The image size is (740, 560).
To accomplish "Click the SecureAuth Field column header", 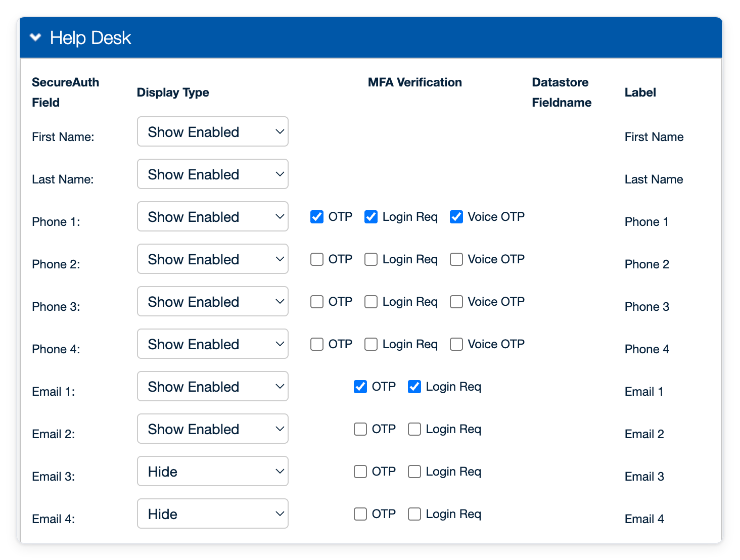I will pyautogui.click(x=65, y=92).
